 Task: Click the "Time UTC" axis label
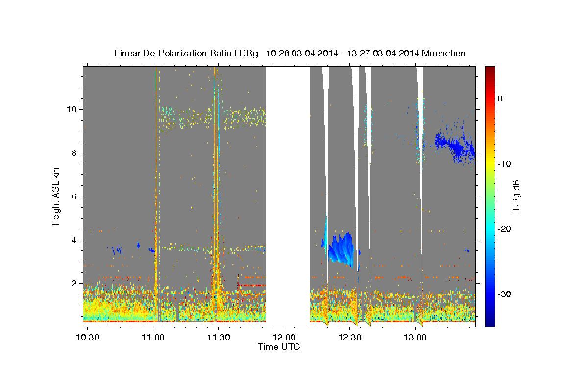click(x=279, y=347)
